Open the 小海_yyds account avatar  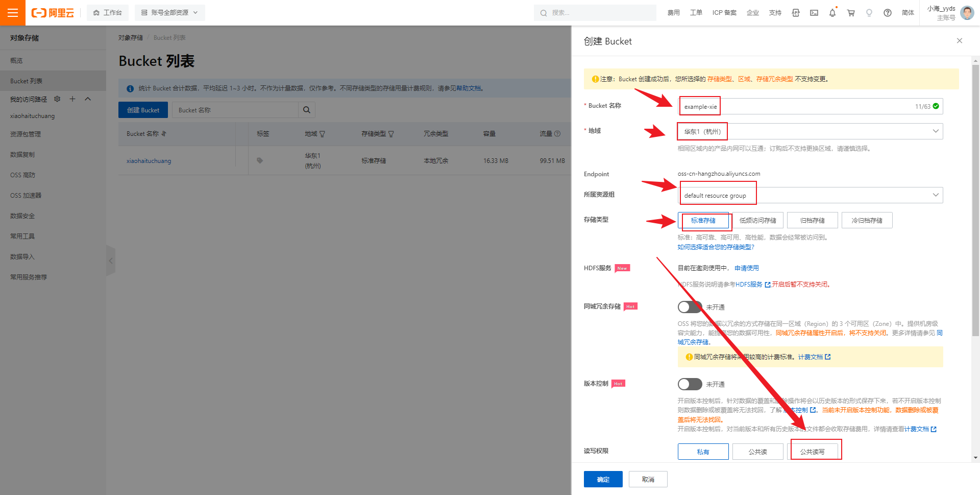point(967,13)
